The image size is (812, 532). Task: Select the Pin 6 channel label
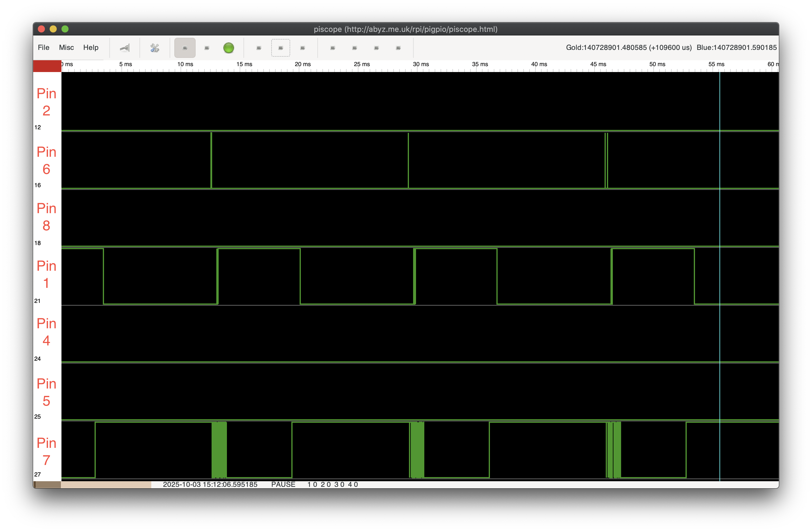point(46,161)
